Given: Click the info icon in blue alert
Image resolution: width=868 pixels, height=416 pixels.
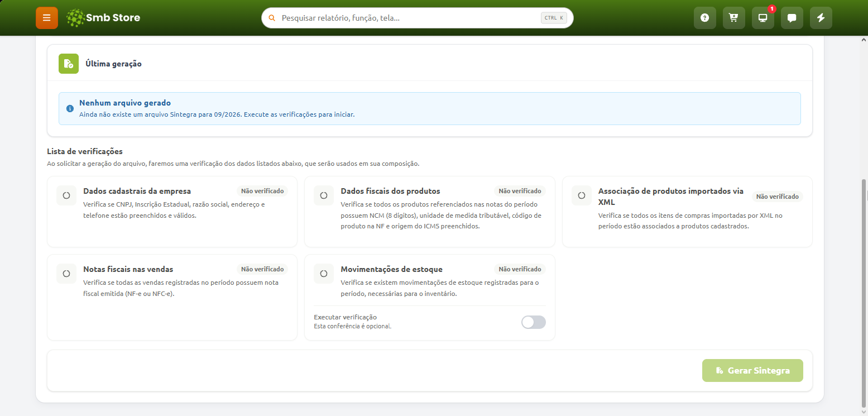Looking at the screenshot, I should tap(70, 108).
